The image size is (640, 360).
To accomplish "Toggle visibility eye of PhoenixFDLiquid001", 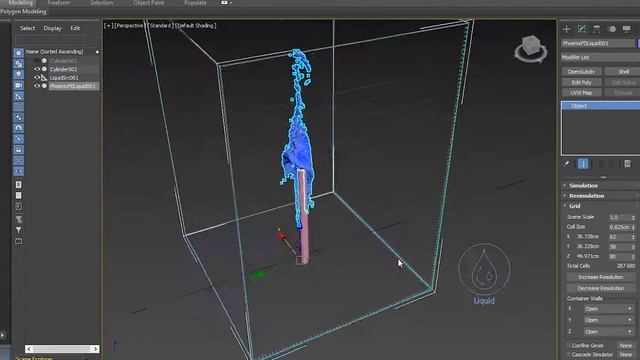I will click(37, 86).
